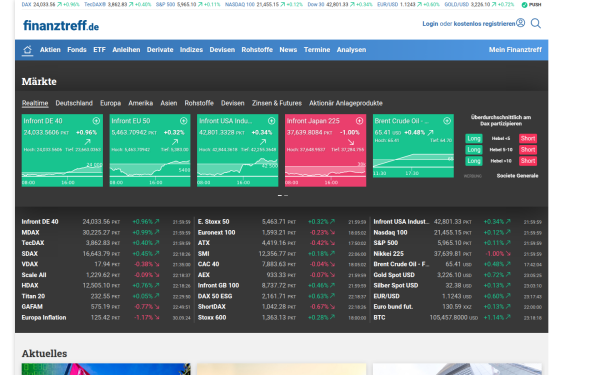Screen dimensions: 600x375
Task: Click Long button for Hebel <5
Action: [x=474, y=139]
